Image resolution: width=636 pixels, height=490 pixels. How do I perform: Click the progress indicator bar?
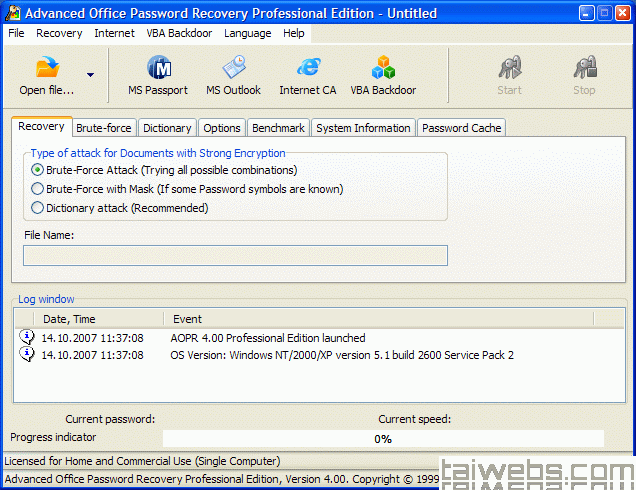tap(382, 438)
